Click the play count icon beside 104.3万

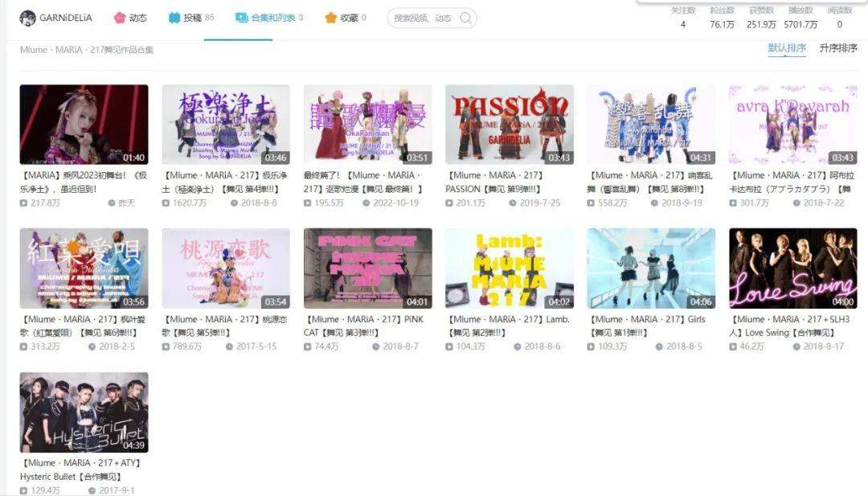coord(449,346)
